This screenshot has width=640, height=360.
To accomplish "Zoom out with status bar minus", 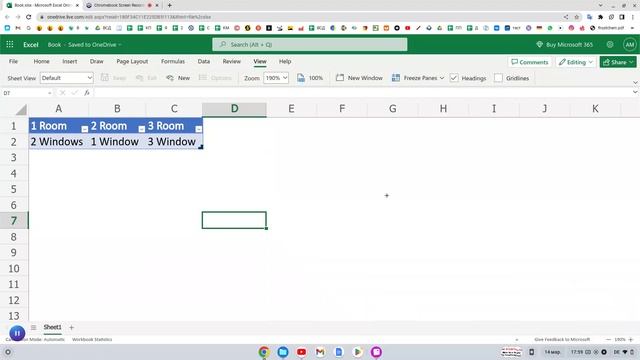I will [x=608, y=339].
